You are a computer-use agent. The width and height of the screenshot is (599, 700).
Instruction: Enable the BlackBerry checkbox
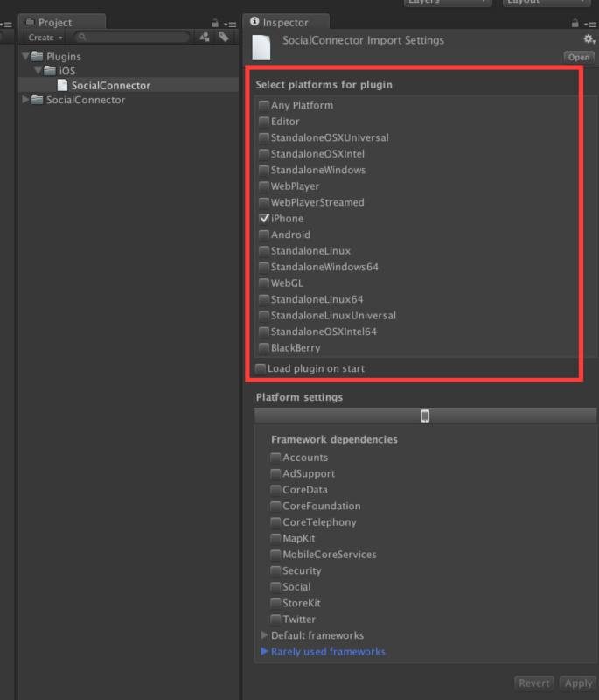[263, 347]
